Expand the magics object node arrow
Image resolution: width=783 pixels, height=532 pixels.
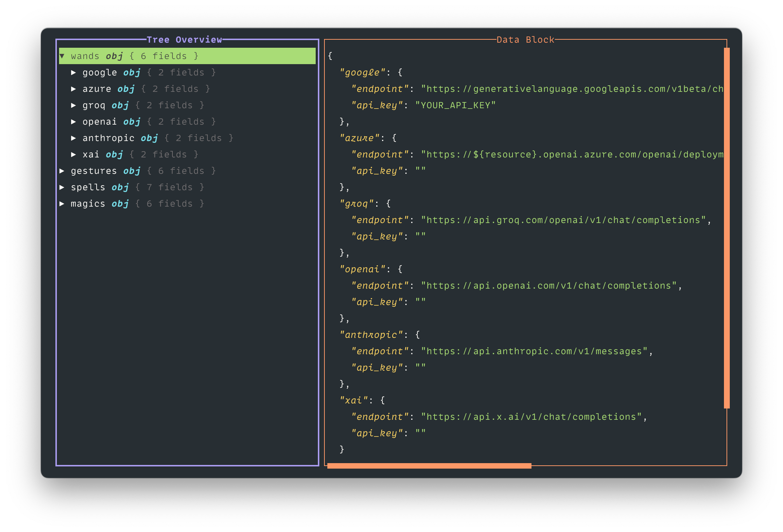click(x=62, y=204)
